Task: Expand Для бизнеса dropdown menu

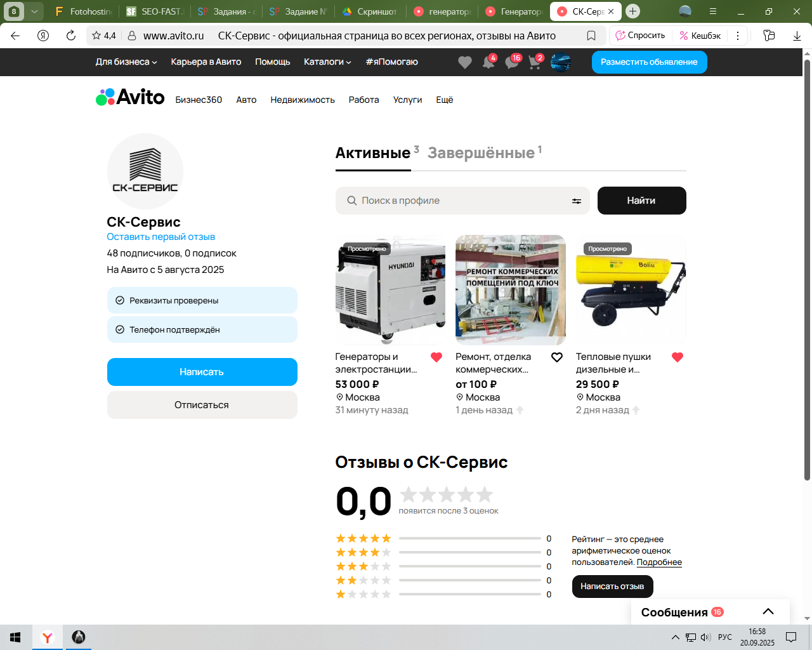Action: point(126,62)
